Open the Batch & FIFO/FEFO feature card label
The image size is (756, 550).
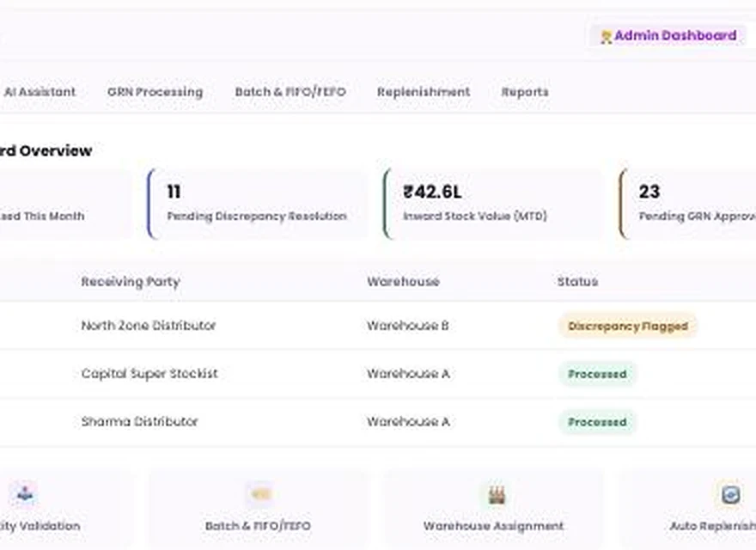click(x=258, y=526)
